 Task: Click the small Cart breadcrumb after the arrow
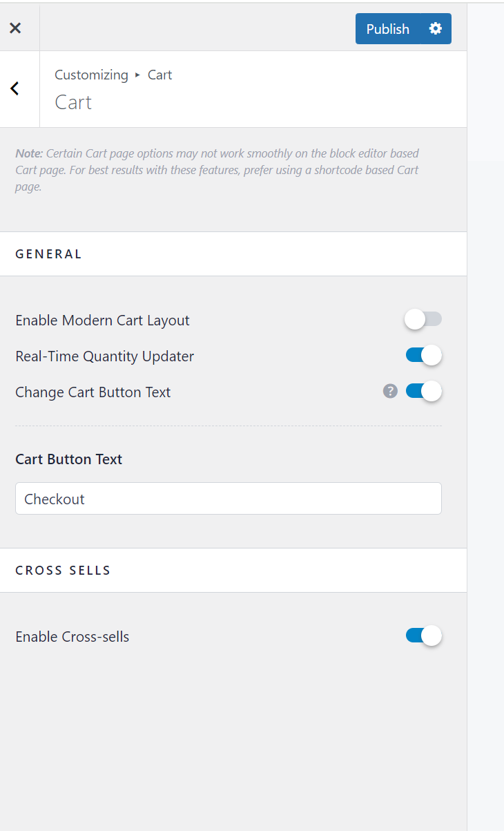(x=159, y=75)
